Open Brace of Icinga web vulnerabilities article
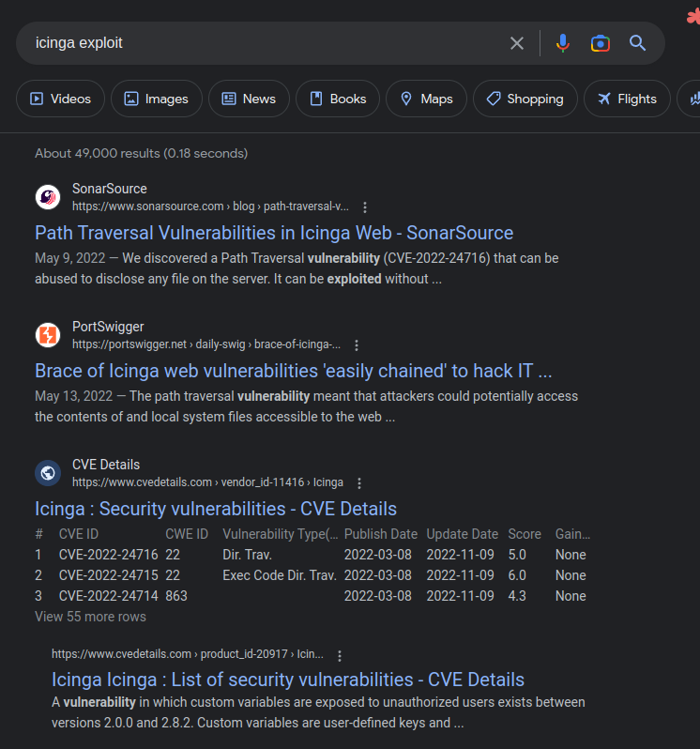Viewport: 700px width, 749px height. coord(293,371)
